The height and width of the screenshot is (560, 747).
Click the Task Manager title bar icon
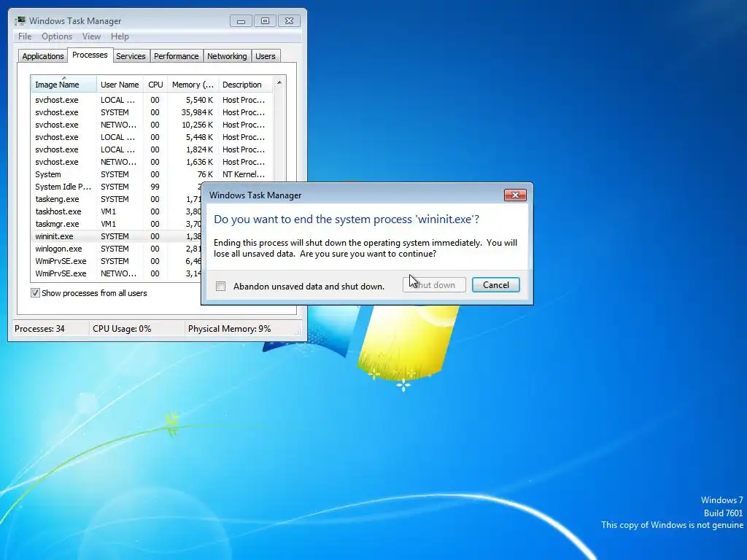pyautogui.click(x=20, y=20)
